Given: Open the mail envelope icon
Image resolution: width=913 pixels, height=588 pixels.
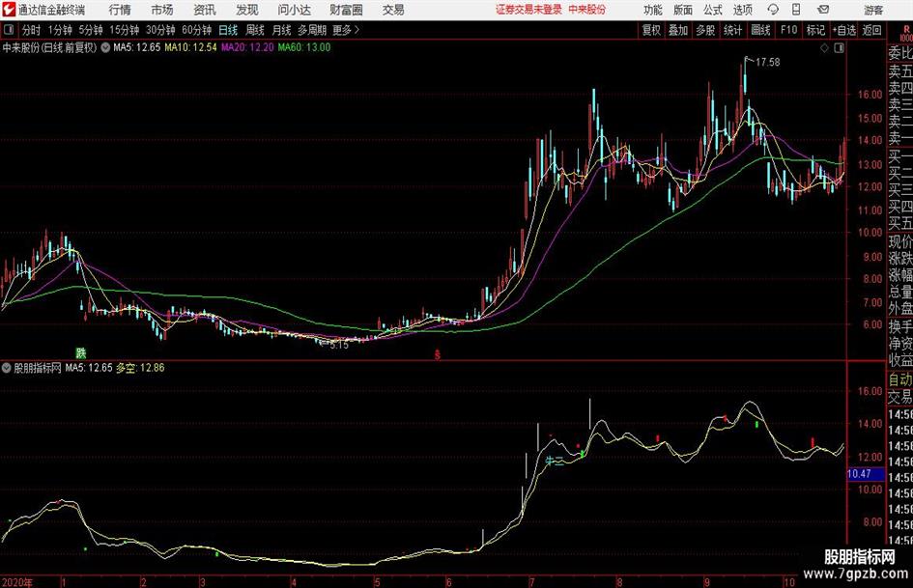Looking at the screenshot, I should (x=823, y=10).
